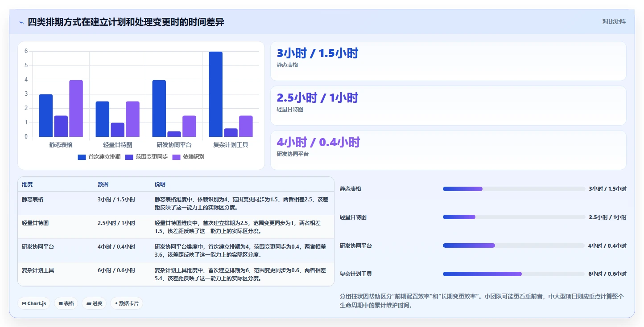Click the title 四类排期方式在建立计划和处理变更时的时间差异
This screenshot has width=644, height=327.
(126, 22)
